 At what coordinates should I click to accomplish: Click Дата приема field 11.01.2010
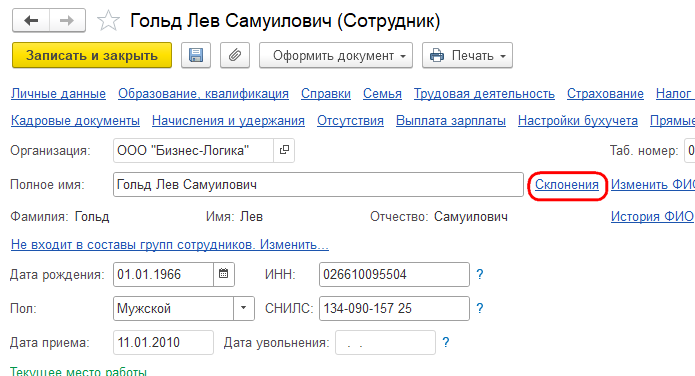click(x=163, y=342)
